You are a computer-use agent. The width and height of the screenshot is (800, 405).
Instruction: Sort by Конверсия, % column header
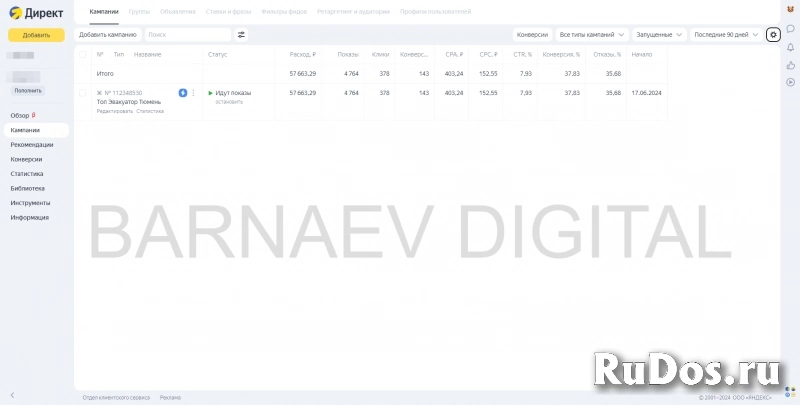(x=561, y=55)
